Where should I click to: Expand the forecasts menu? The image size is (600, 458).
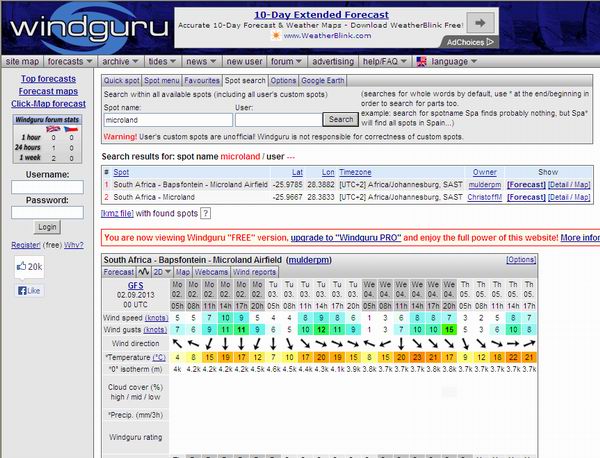69,62
